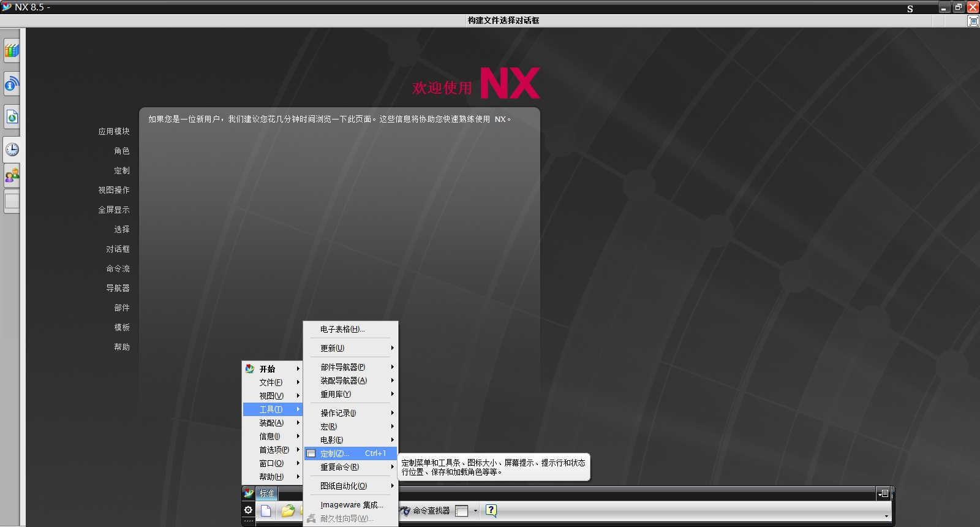Open the Reuse Library bookshelf tab
Viewport: 980px width, 527px height.
(x=12, y=51)
